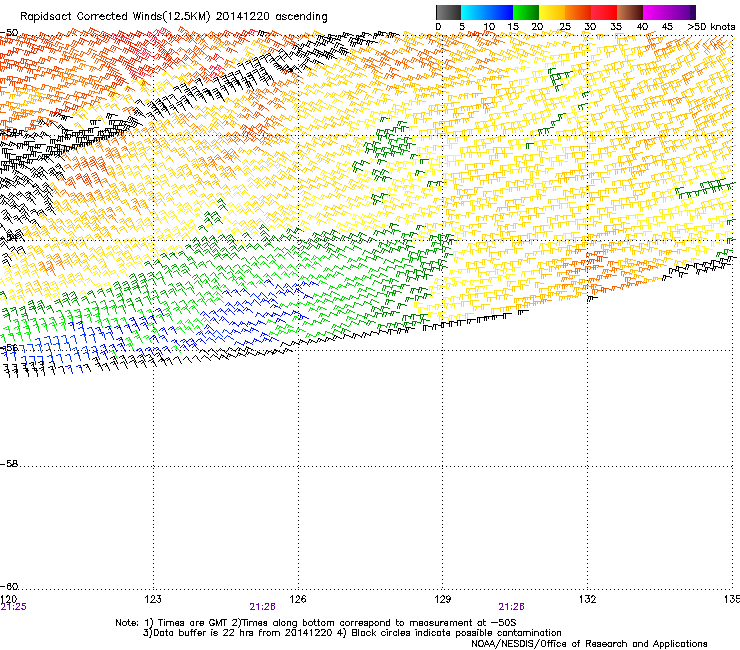
Task: Click the yellow 20-25 knots legend band
Action: (552, 12)
